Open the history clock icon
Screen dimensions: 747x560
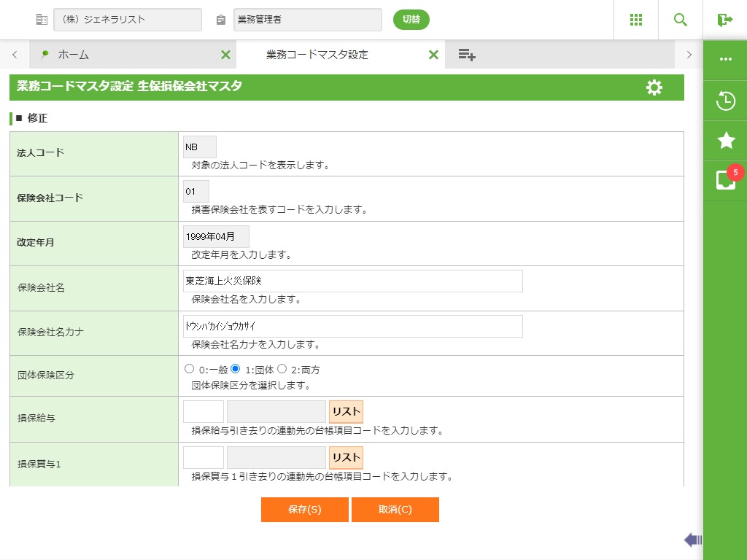(x=726, y=101)
